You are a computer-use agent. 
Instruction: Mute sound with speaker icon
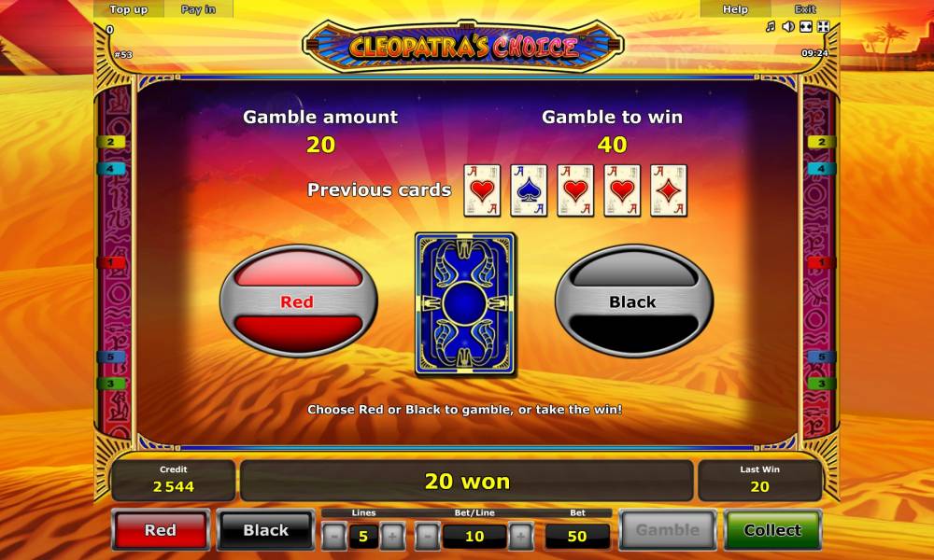coord(788,27)
